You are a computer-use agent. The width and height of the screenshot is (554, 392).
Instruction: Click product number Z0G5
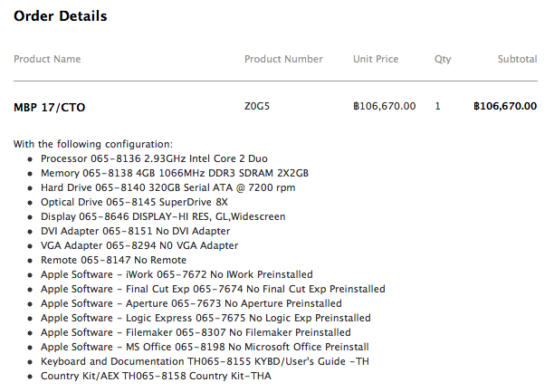(257, 106)
